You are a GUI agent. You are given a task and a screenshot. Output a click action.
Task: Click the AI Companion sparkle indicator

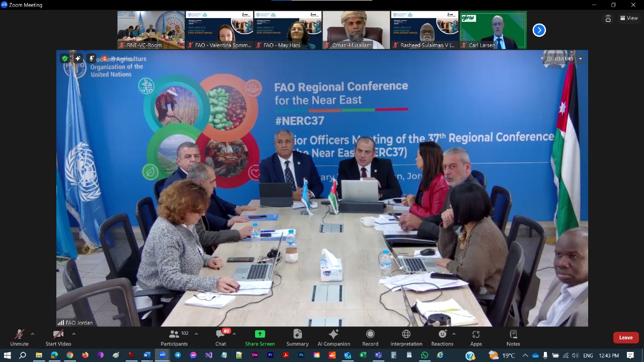(x=77, y=58)
